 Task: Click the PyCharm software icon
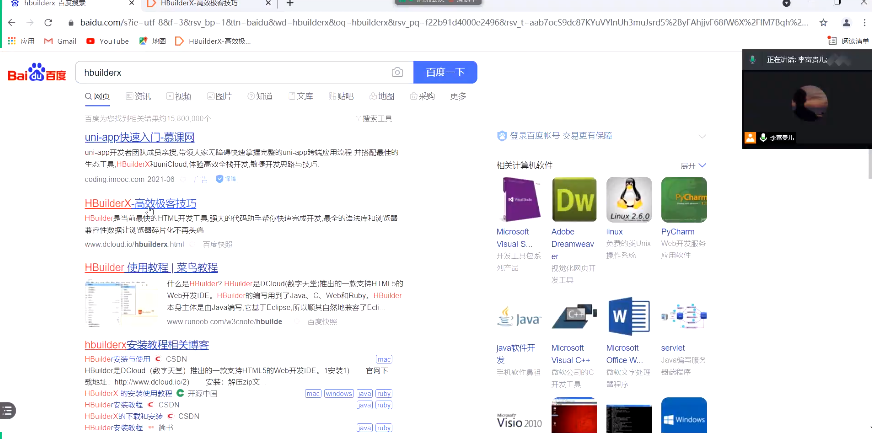(684, 200)
